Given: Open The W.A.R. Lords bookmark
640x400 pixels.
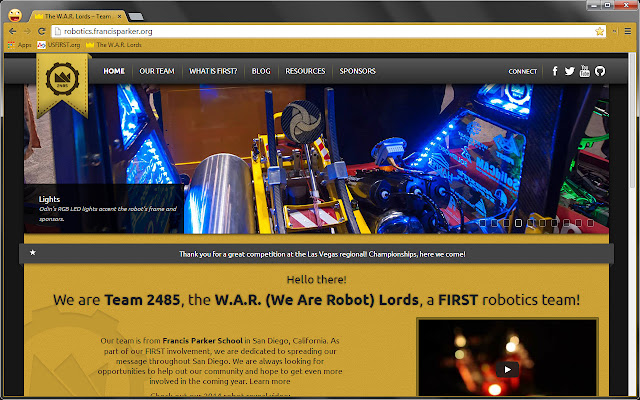Looking at the screenshot, I should pyautogui.click(x=113, y=45).
